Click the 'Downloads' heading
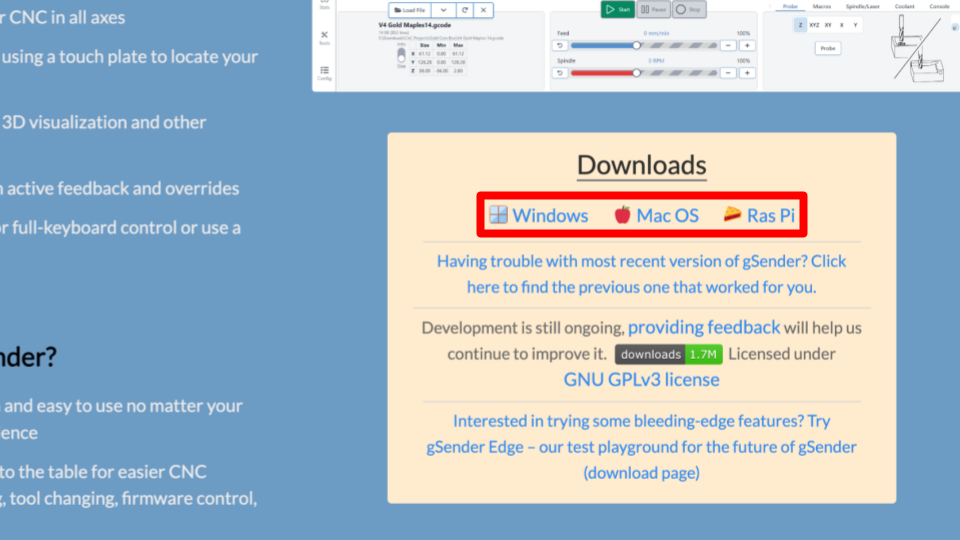 click(642, 165)
